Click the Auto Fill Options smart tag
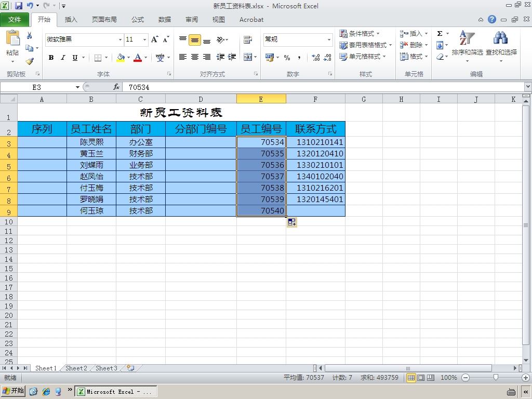Image resolution: width=532 pixels, height=399 pixels. tap(292, 222)
